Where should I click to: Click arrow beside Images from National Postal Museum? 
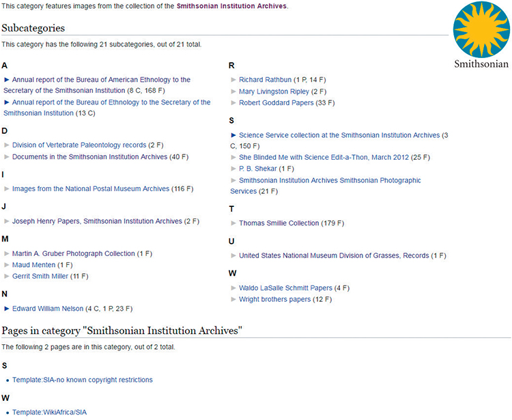tap(7, 188)
